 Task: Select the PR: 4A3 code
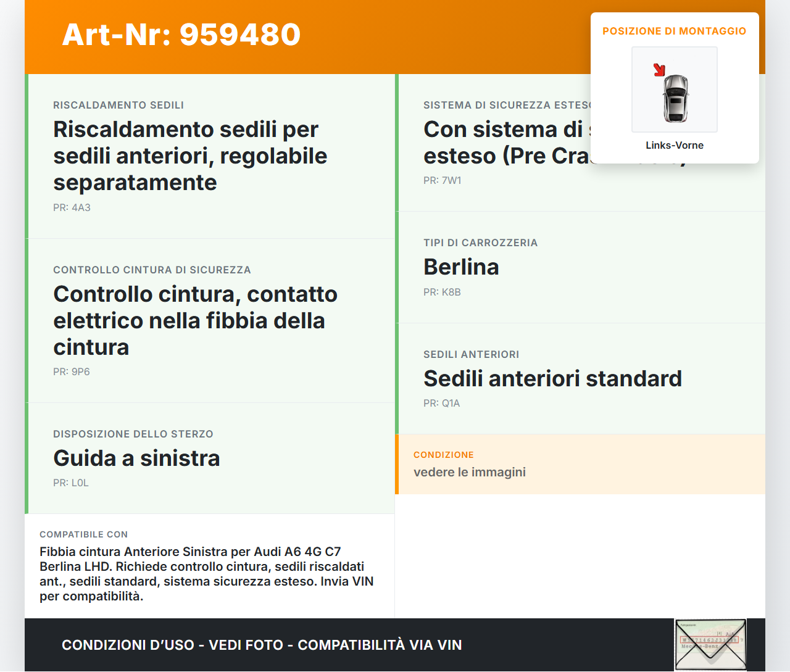tap(72, 208)
